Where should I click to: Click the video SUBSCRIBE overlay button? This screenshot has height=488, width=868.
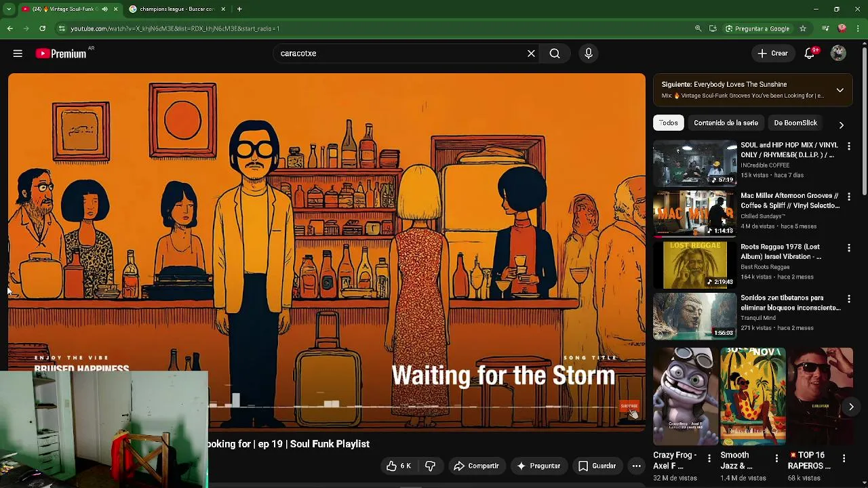coord(629,407)
